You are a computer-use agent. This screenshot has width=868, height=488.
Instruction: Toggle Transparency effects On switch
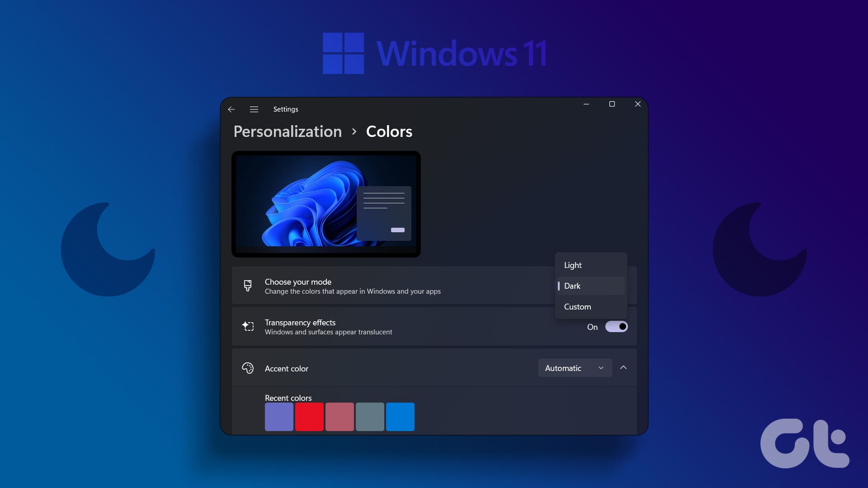click(x=617, y=327)
